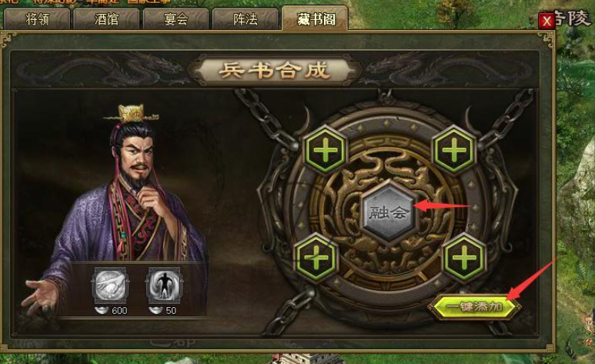This screenshot has width=595, height=364.
Task: Add a book to the upper-right plus slot
Action: 454,150
